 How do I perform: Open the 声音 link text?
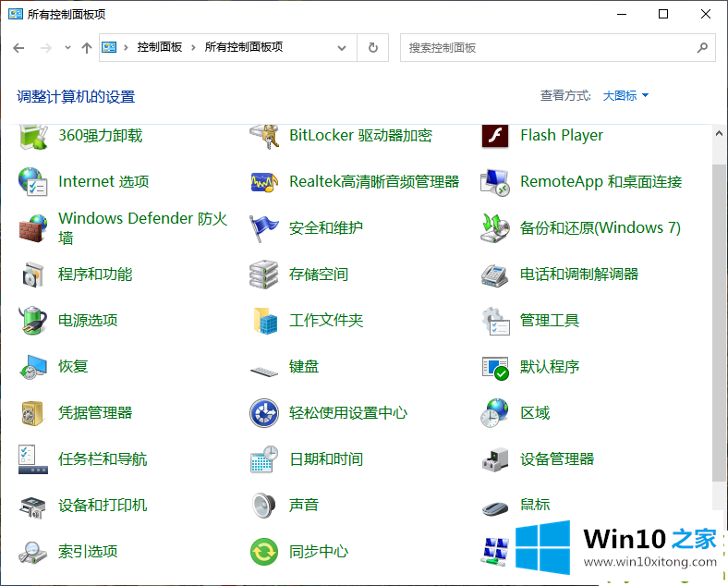(x=304, y=506)
